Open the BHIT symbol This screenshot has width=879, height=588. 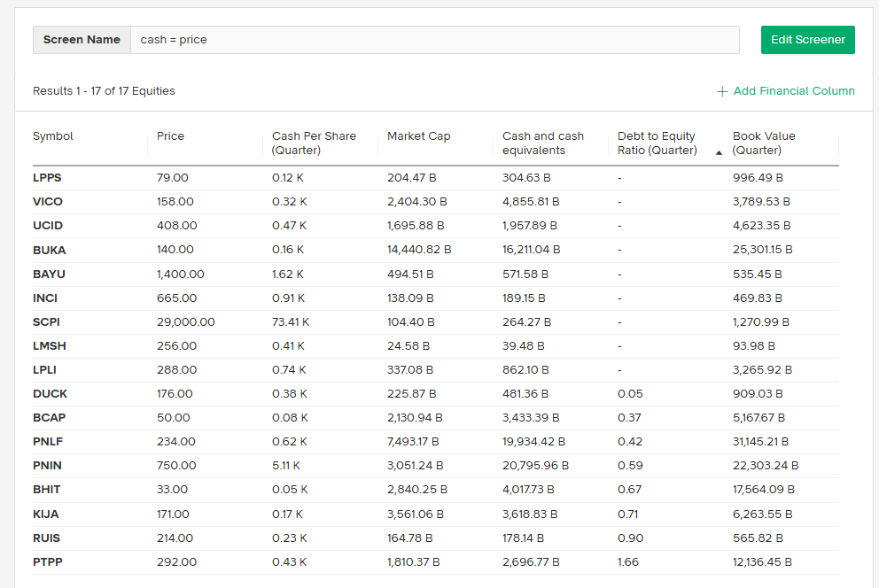(47, 490)
